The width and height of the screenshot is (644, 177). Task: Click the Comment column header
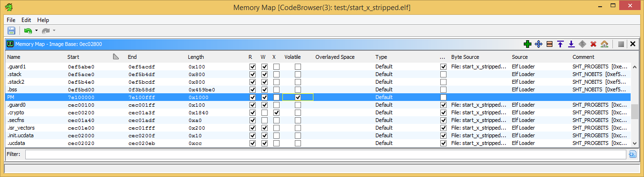click(583, 57)
